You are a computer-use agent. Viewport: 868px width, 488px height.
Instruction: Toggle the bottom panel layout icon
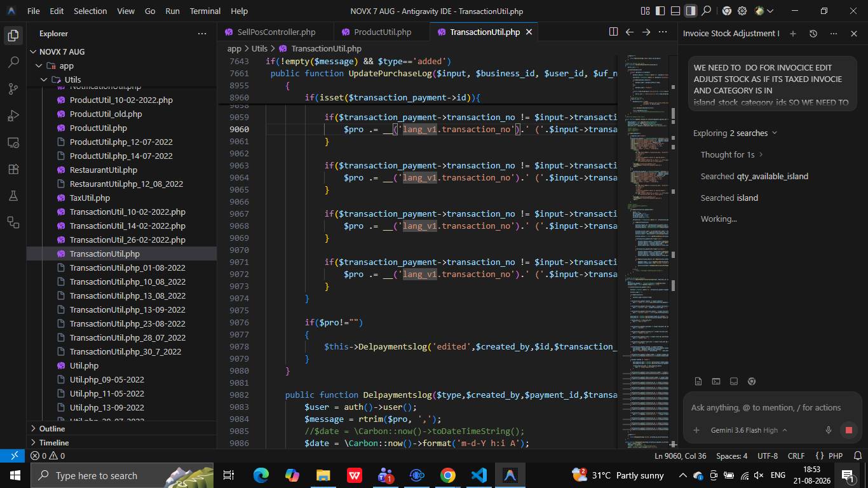point(675,11)
